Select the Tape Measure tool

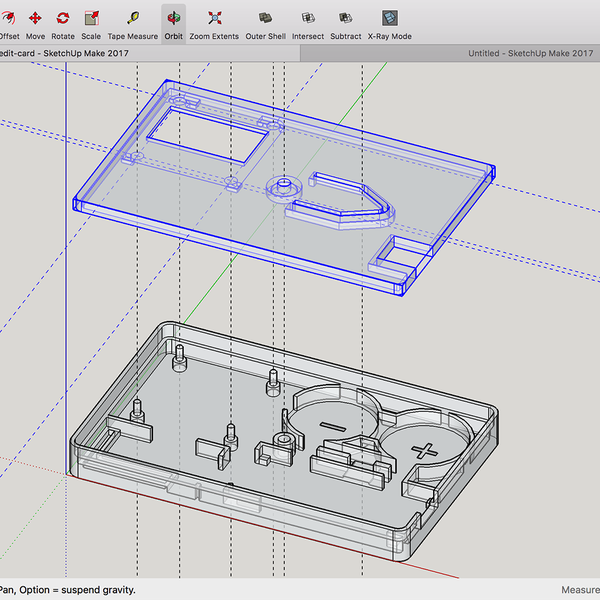click(133, 19)
